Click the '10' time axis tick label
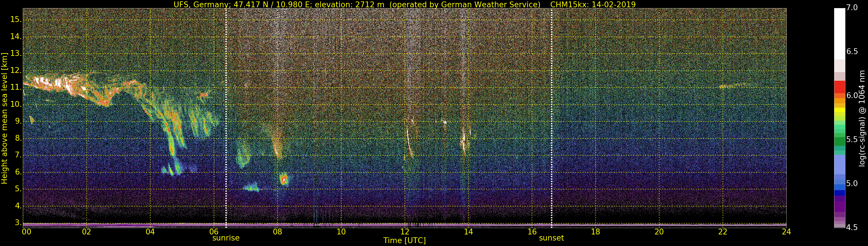The width and height of the screenshot is (868, 246). point(341,232)
